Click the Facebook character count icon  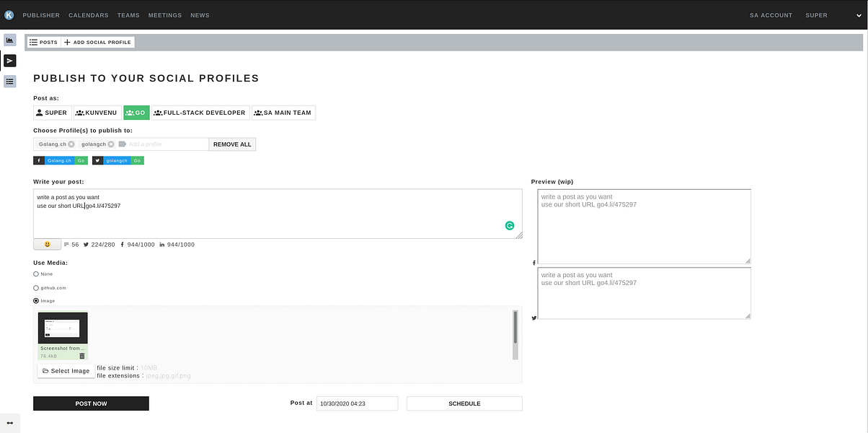click(x=122, y=245)
